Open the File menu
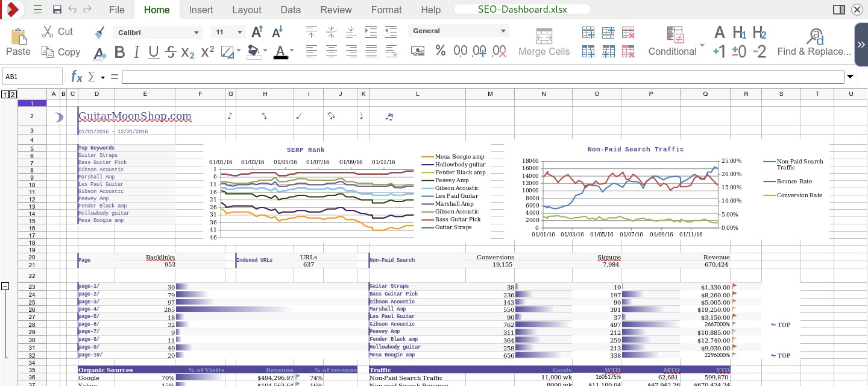 [x=117, y=10]
